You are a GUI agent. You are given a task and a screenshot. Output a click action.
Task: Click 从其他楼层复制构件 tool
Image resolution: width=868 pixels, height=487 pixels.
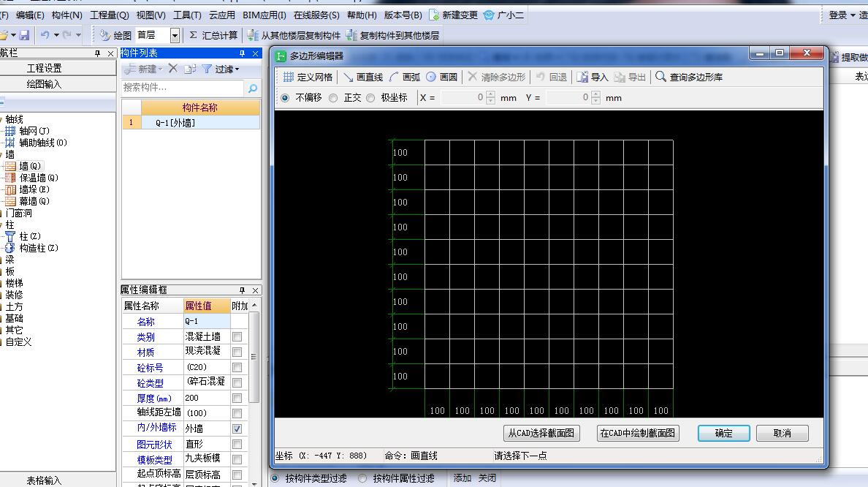click(x=294, y=35)
